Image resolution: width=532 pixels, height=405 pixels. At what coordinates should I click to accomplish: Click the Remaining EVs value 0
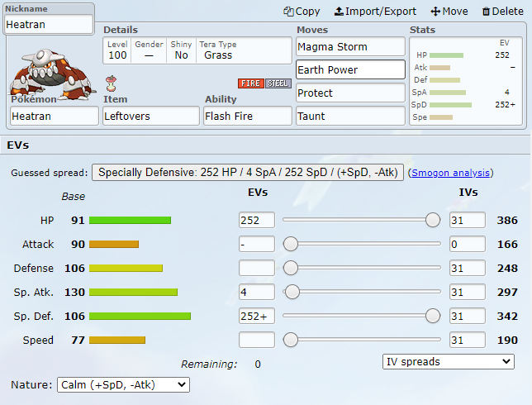click(258, 364)
